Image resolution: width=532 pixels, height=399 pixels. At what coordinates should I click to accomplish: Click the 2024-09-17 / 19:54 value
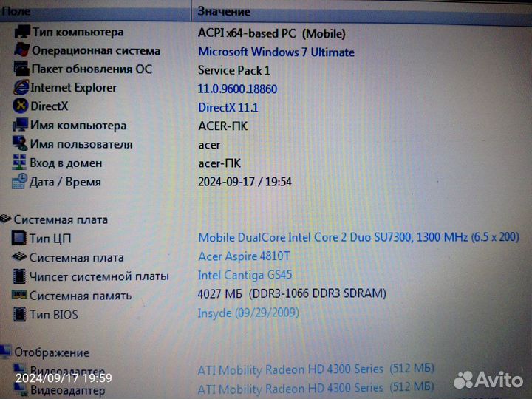coord(245,182)
